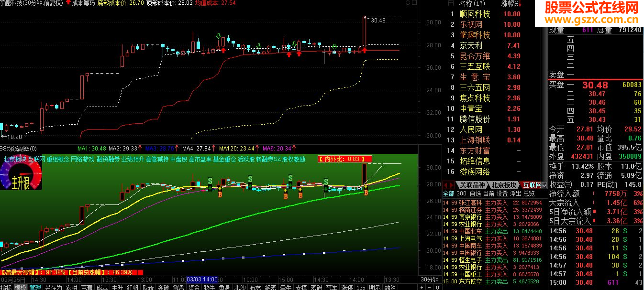Click the 30分钟 period selector
Screen dimensions: 644x290
click(x=430, y=279)
